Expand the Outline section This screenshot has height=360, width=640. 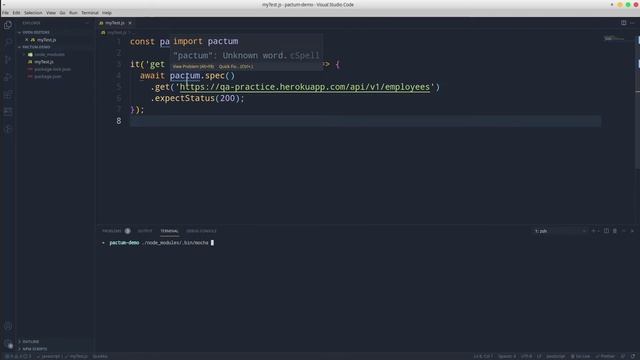[31, 342]
